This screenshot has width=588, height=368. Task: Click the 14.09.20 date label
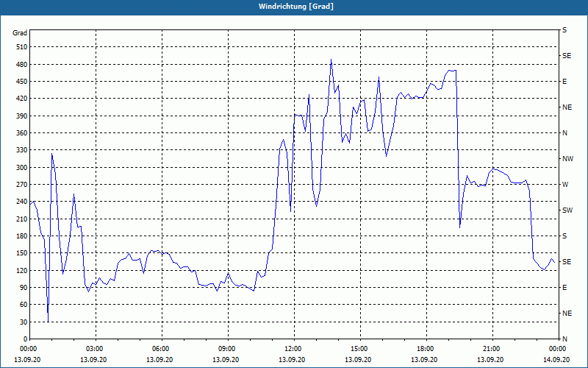tap(557, 360)
